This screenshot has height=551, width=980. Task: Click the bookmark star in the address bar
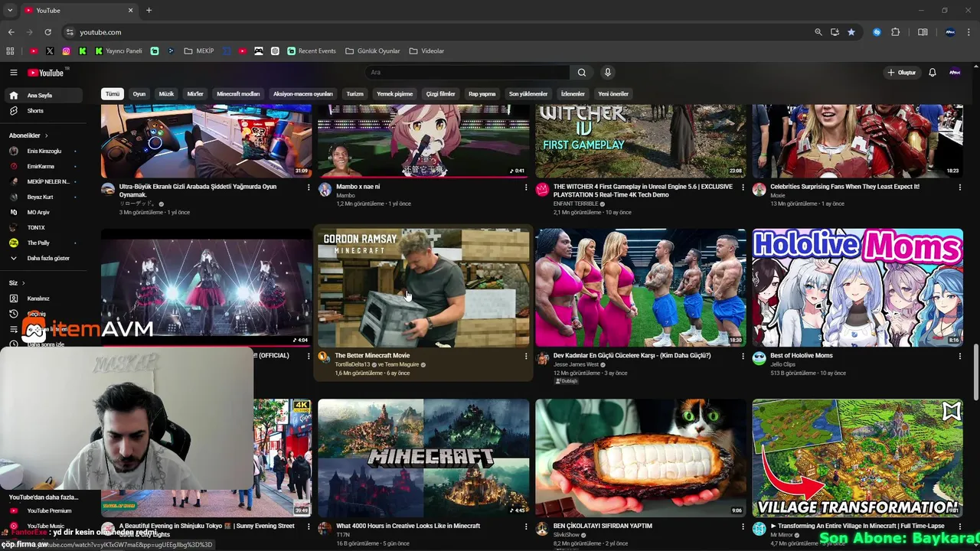pyautogui.click(x=851, y=32)
